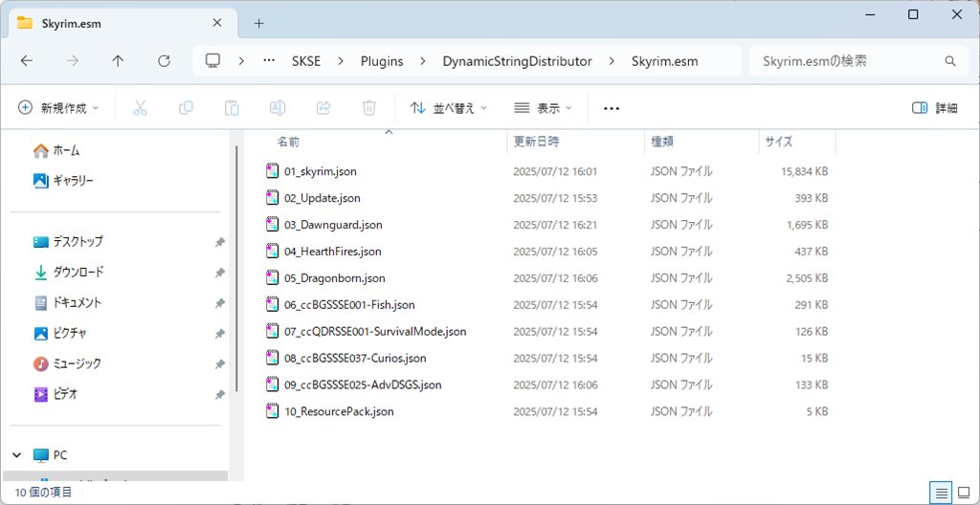
Task: Click the Copy icon in toolbar
Action: (186, 108)
